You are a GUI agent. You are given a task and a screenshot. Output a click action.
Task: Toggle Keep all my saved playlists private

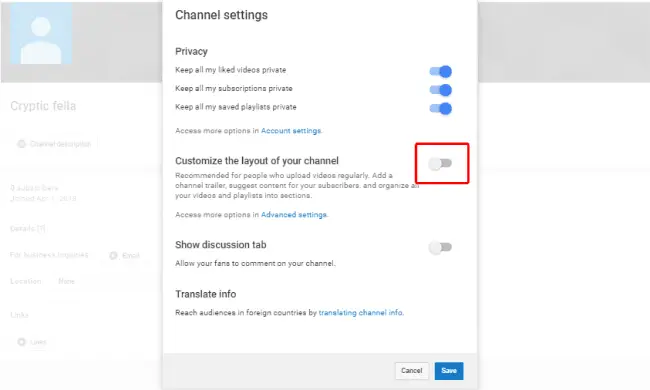pyautogui.click(x=440, y=109)
